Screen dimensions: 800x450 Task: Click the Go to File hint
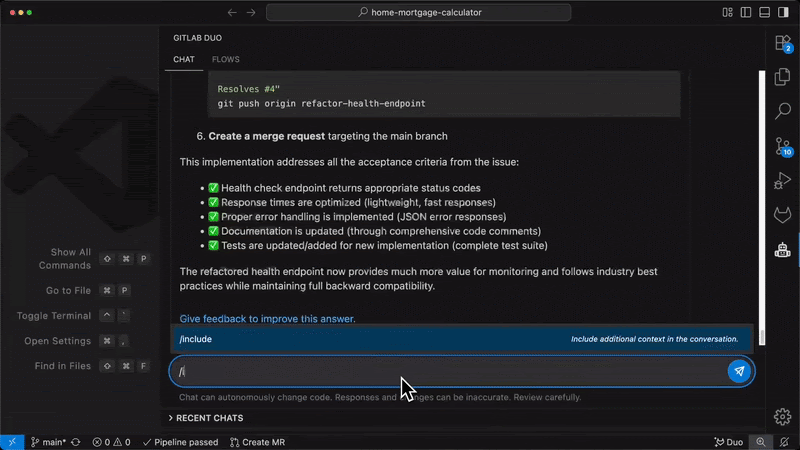point(68,290)
